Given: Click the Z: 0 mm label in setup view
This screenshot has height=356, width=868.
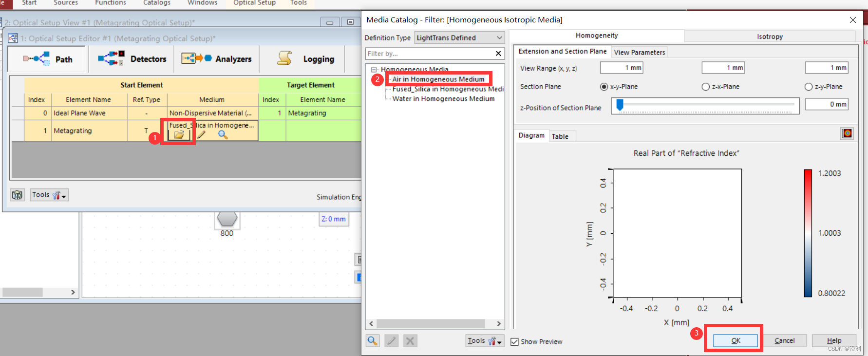Looking at the screenshot, I should click(x=334, y=219).
